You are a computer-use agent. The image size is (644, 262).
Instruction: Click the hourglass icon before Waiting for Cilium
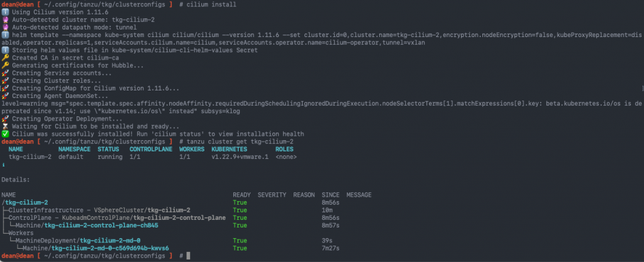pyautogui.click(x=4, y=127)
